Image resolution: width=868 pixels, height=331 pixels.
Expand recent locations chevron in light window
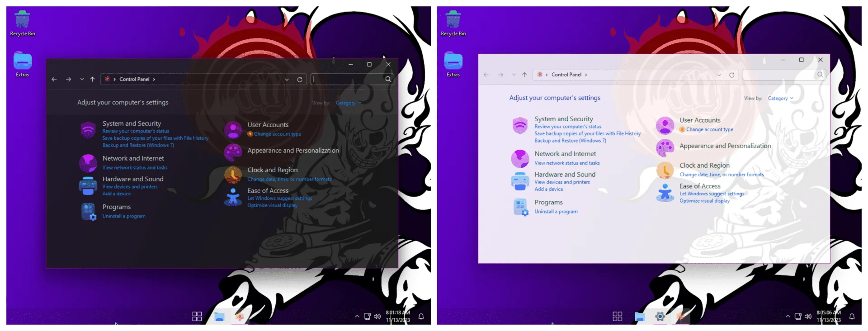[x=514, y=75]
